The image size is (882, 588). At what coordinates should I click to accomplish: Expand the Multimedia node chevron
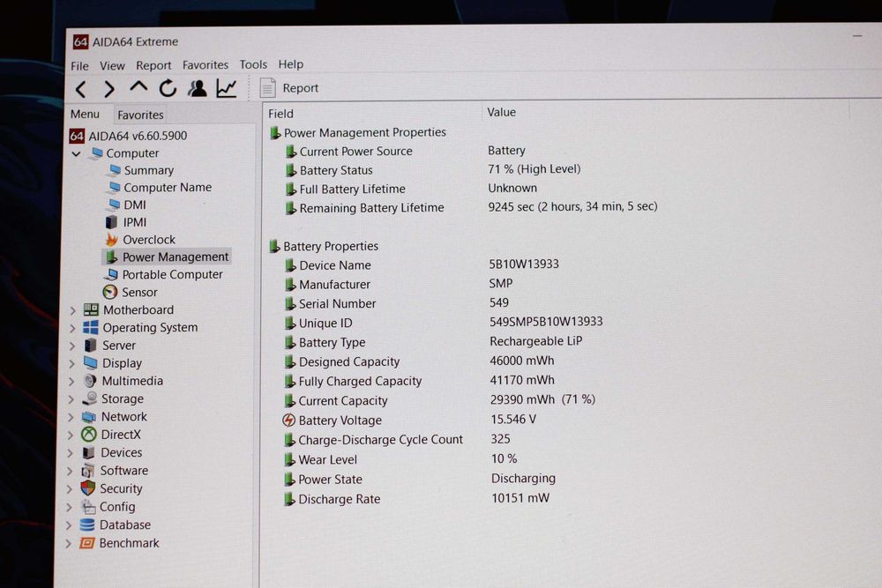coord(71,381)
